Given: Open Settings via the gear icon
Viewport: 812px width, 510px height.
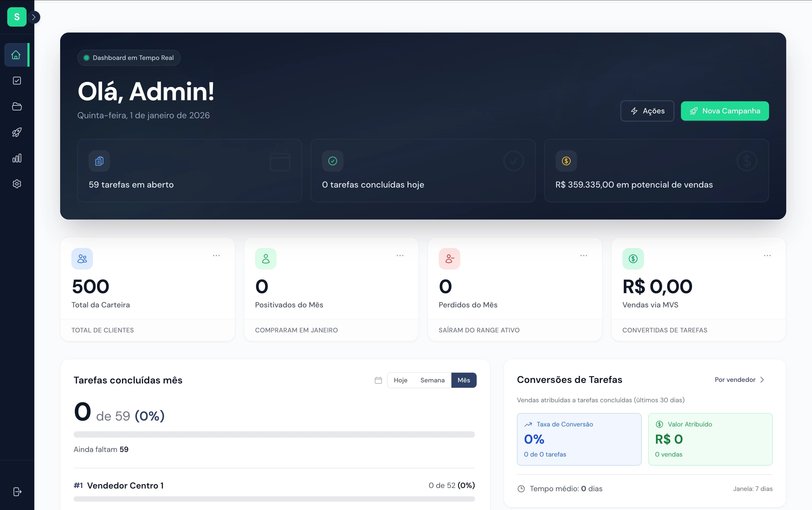Looking at the screenshot, I should 17,184.
